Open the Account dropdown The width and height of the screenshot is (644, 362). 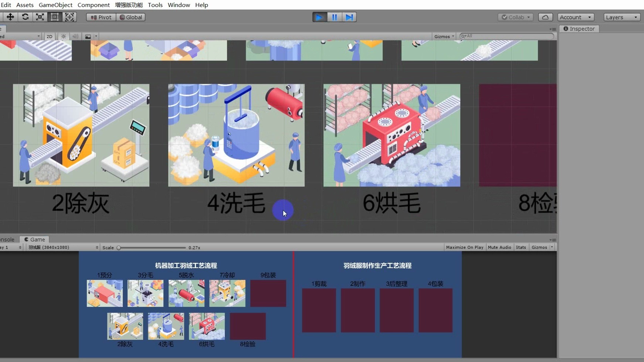pos(576,17)
